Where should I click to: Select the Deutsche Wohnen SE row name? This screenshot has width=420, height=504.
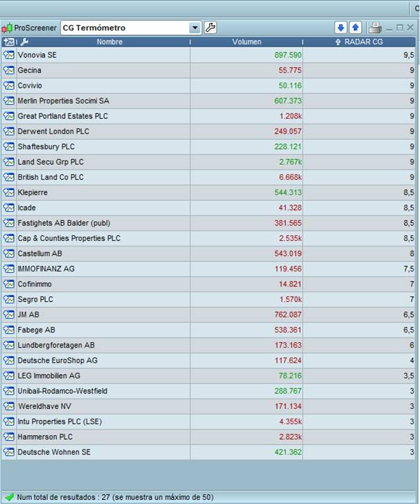(54, 452)
